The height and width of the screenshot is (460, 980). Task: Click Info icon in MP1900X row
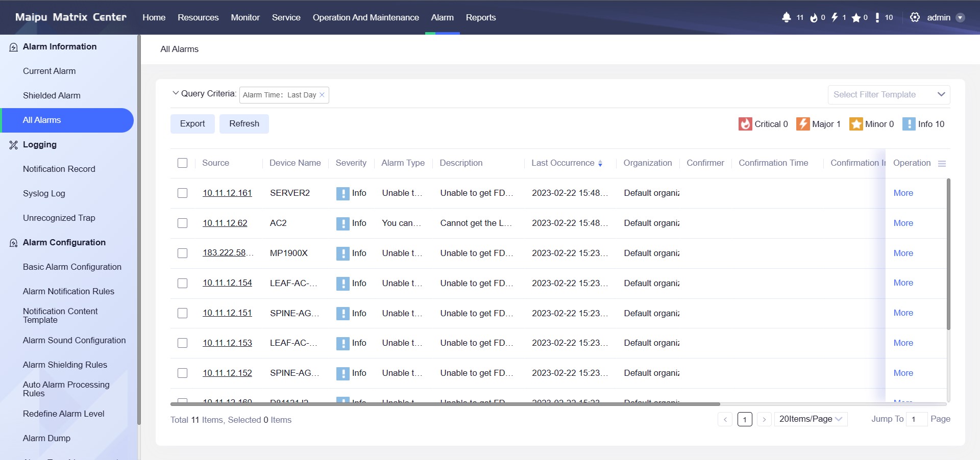343,253
